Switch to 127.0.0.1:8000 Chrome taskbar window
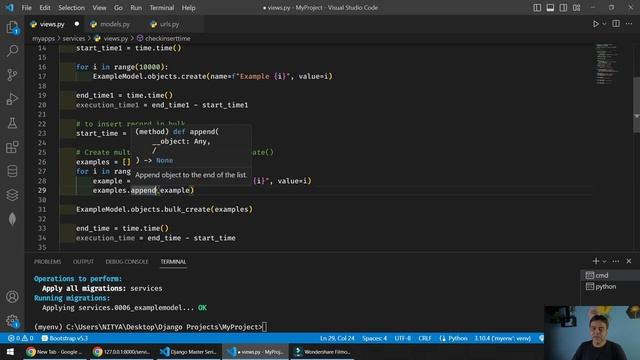 (x=121, y=352)
